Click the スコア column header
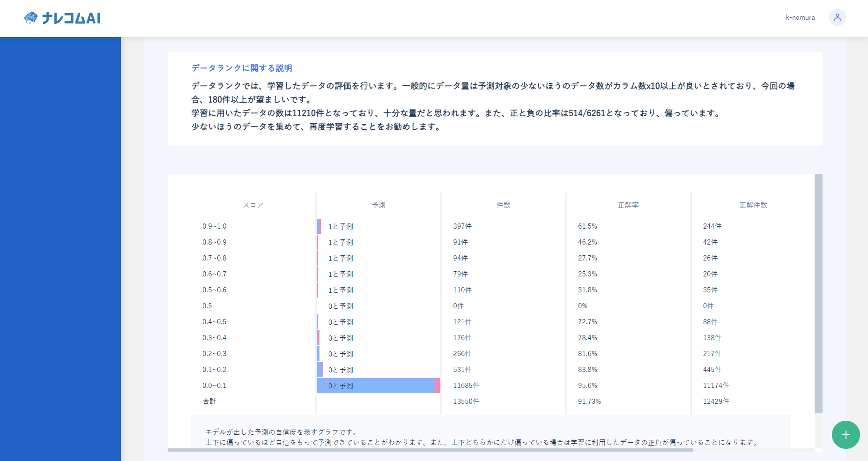Image resolution: width=868 pixels, height=461 pixels. coord(253,205)
